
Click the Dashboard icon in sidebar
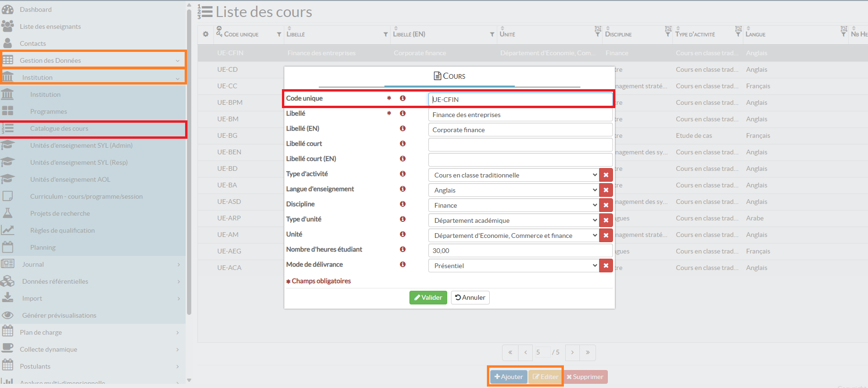point(8,9)
